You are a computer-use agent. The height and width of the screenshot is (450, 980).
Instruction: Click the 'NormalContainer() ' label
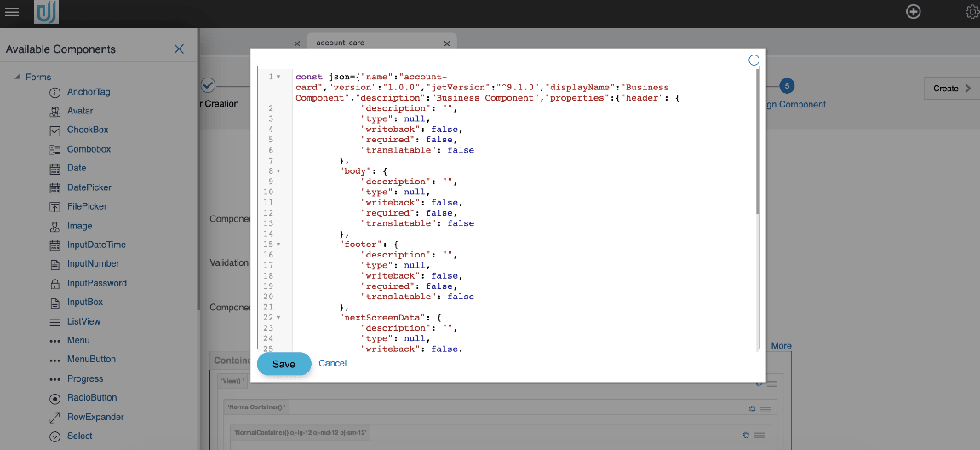[x=256, y=407]
